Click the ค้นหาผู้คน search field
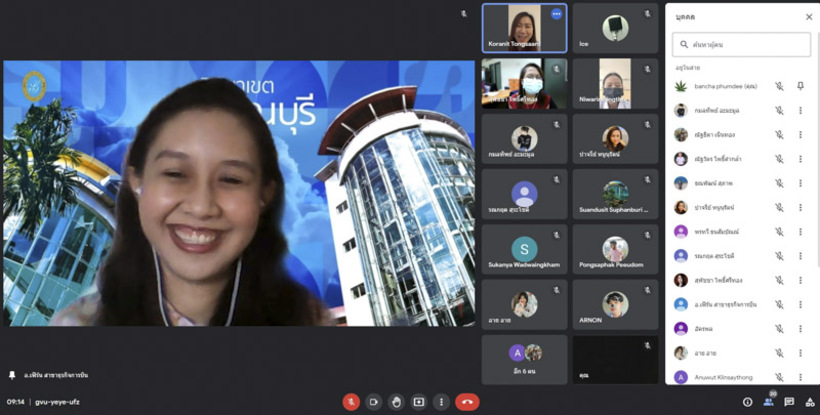This screenshot has width=820, height=415. pos(741,44)
